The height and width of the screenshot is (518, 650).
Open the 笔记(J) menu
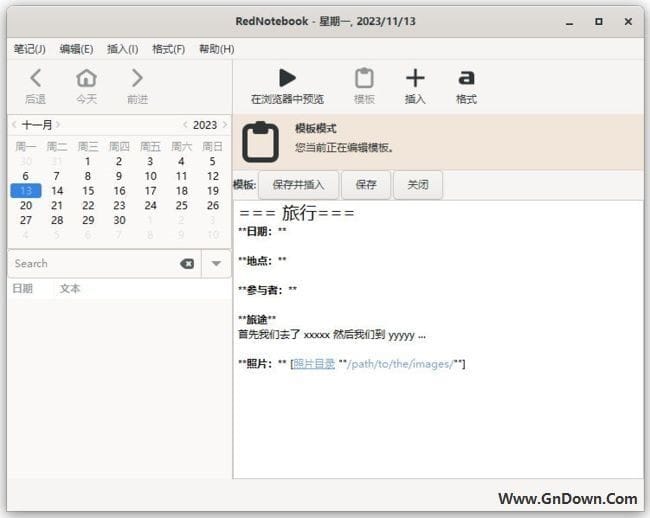(29, 49)
